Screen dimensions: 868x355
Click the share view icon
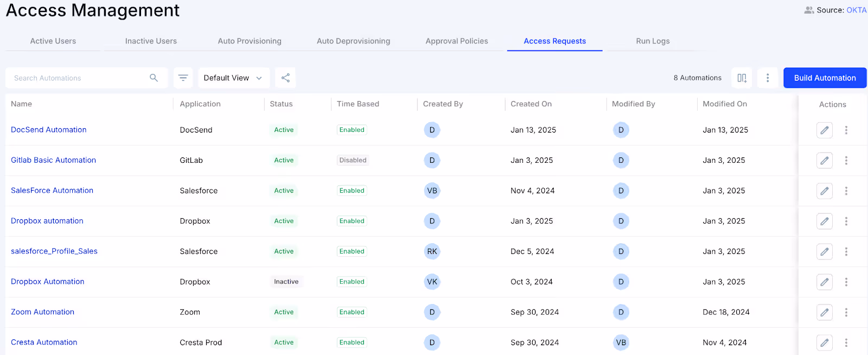point(285,78)
